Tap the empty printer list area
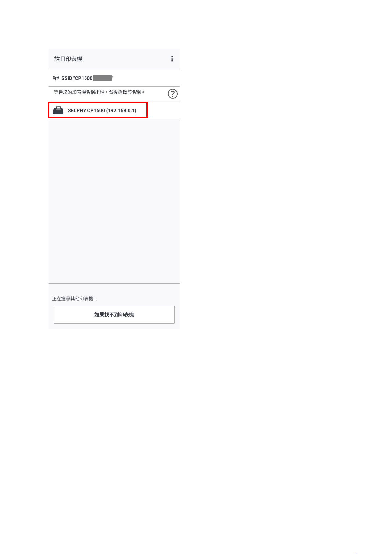This screenshot has height=554, width=392. (x=114, y=201)
